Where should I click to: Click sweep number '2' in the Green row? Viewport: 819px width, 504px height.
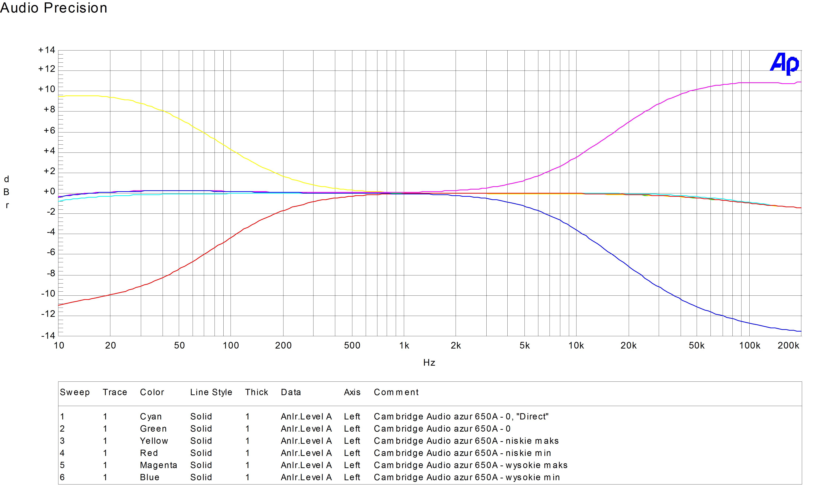coord(62,429)
